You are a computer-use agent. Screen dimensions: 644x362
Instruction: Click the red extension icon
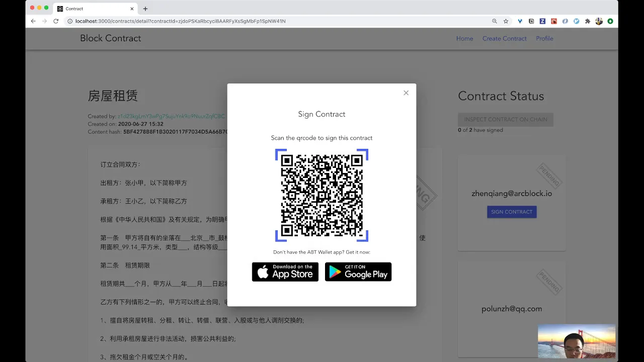coord(554,21)
